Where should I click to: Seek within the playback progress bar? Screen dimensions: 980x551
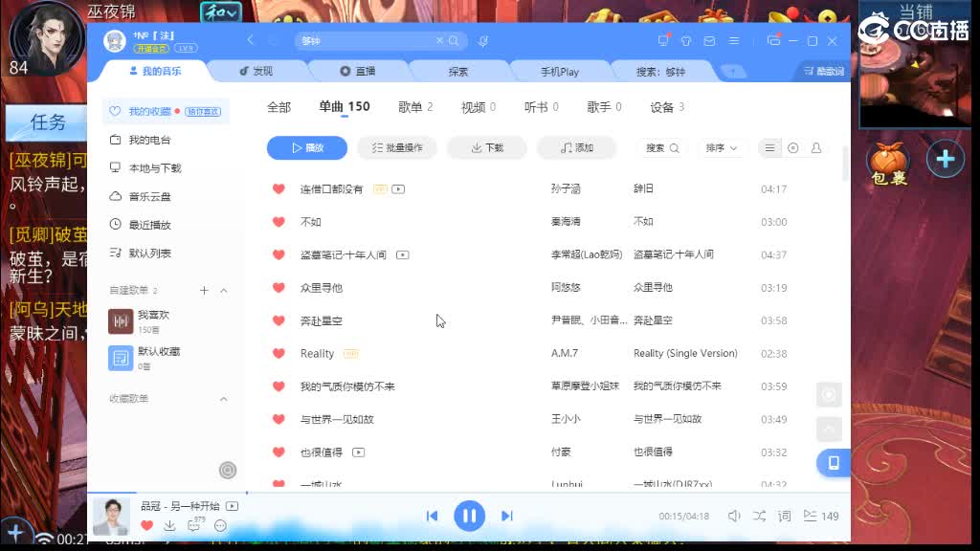click(469, 493)
